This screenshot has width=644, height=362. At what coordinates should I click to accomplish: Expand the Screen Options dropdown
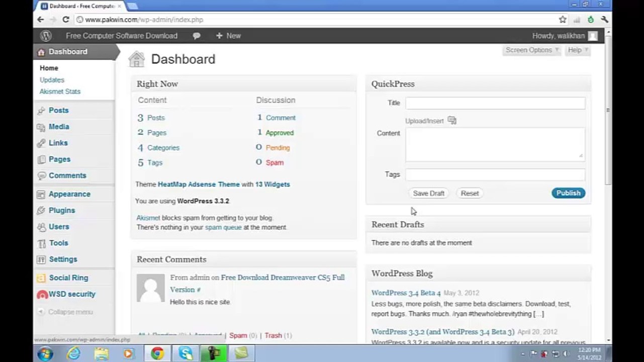(x=532, y=50)
